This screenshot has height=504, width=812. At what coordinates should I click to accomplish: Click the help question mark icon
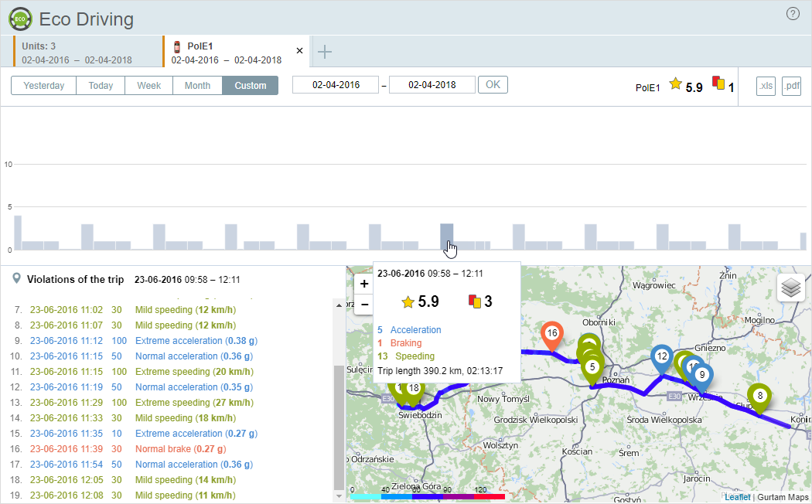point(793,14)
